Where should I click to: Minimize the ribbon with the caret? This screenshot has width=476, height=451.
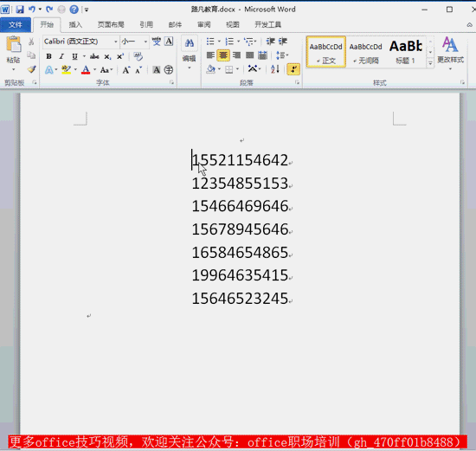point(469,25)
